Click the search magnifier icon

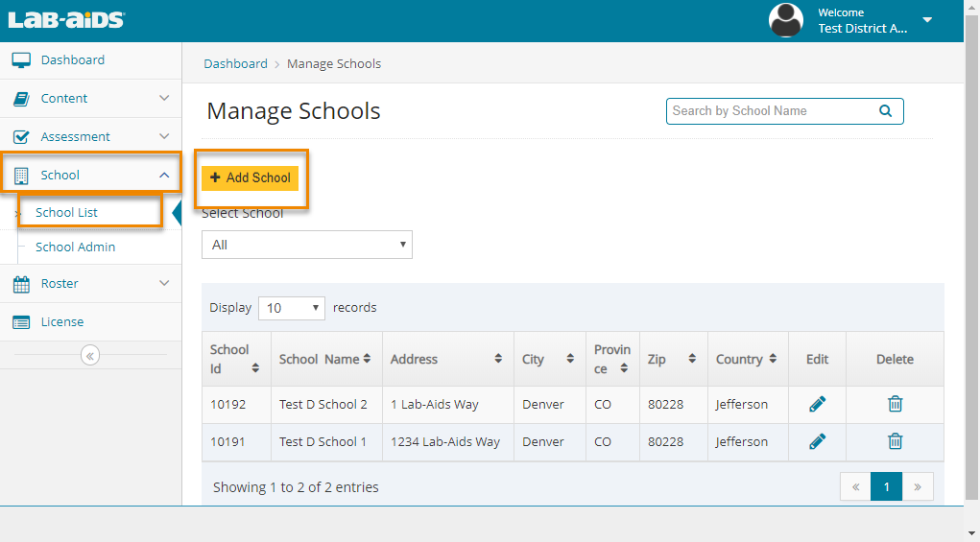coord(885,111)
